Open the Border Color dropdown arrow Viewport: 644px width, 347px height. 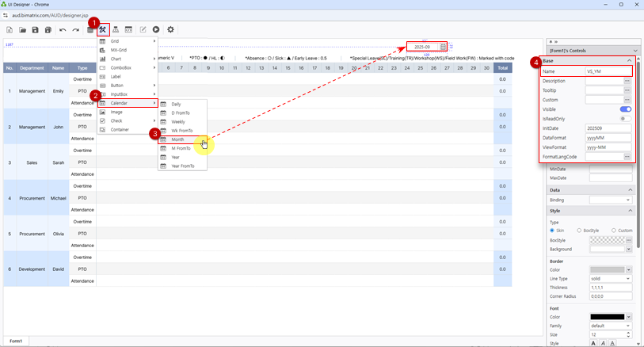(x=628, y=270)
